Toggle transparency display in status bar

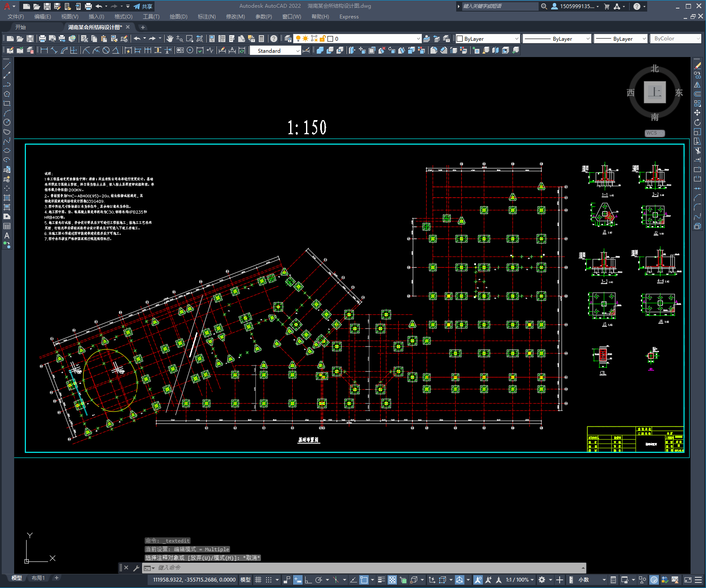point(392,580)
